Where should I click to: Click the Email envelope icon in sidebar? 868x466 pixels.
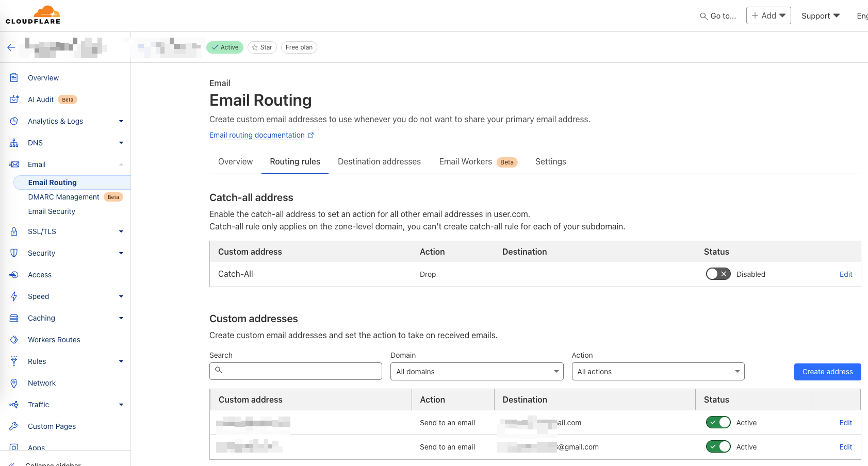pyautogui.click(x=14, y=164)
